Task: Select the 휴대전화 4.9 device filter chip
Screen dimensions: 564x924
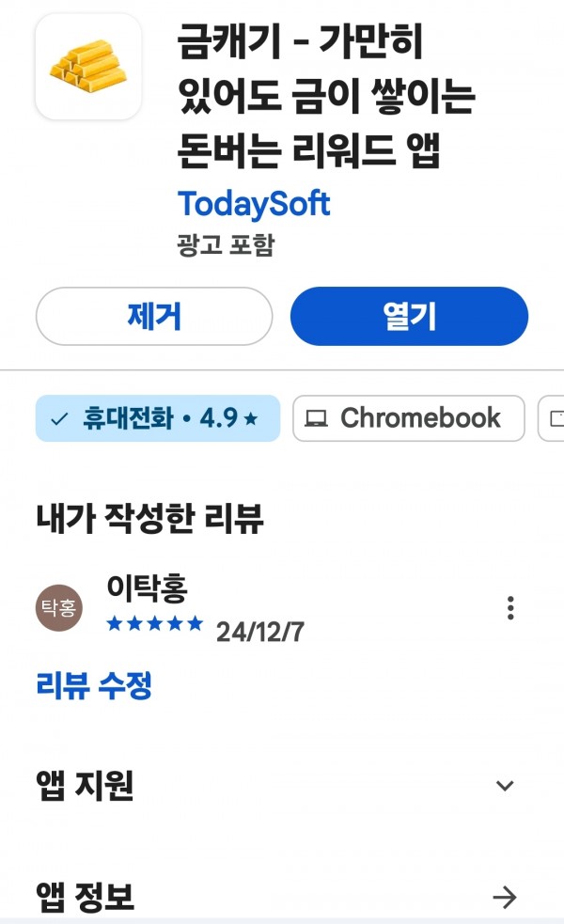Action: [158, 418]
